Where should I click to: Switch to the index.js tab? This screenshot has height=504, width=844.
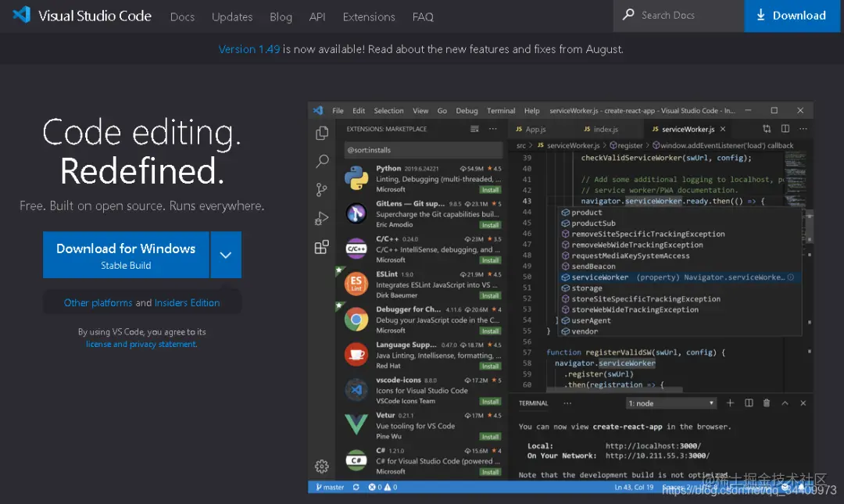601,129
